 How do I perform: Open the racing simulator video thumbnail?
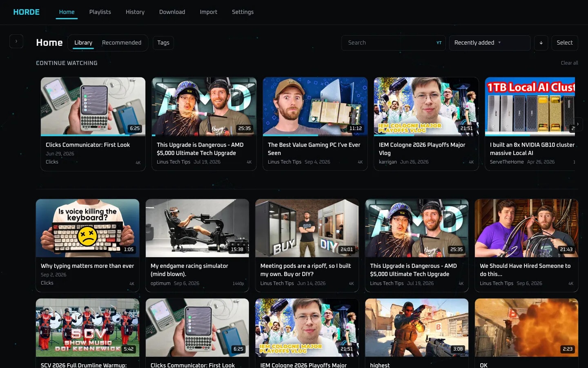(197, 228)
